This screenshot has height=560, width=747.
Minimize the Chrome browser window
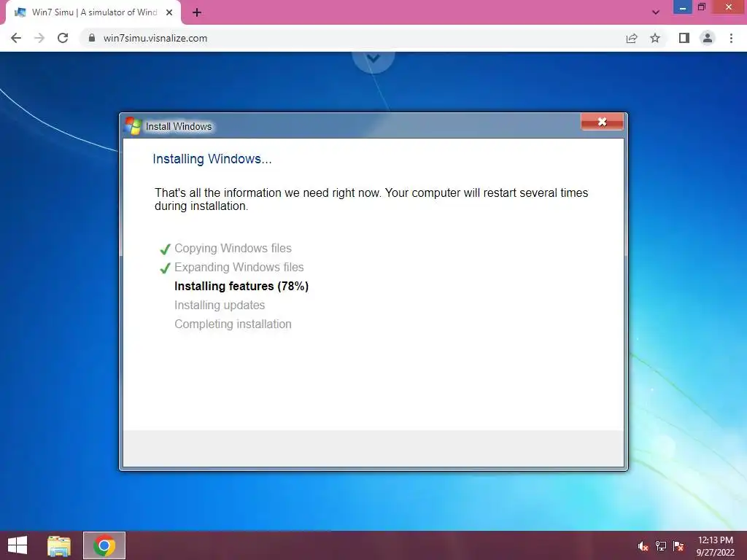[683, 7]
